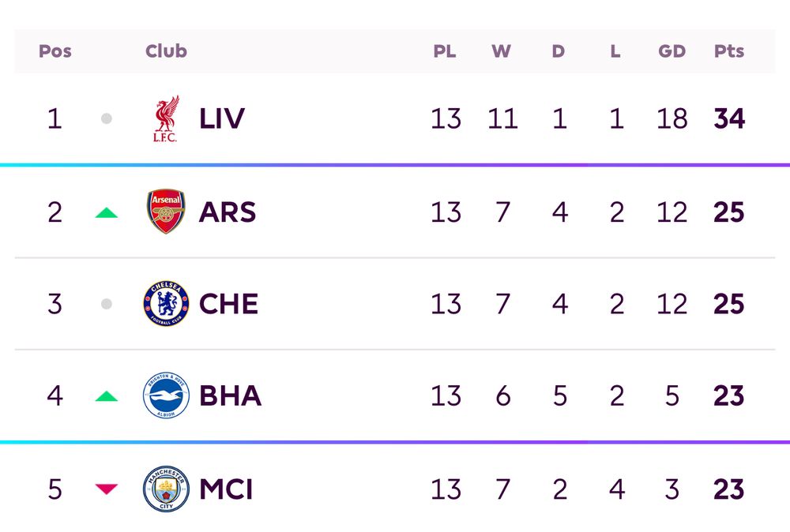
Task: Click the Brighton & Hove Albion badge
Action: (166, 395)
